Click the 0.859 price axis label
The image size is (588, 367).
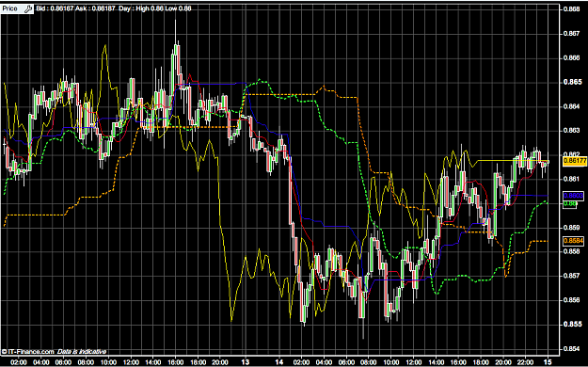[x=572, y=228]
